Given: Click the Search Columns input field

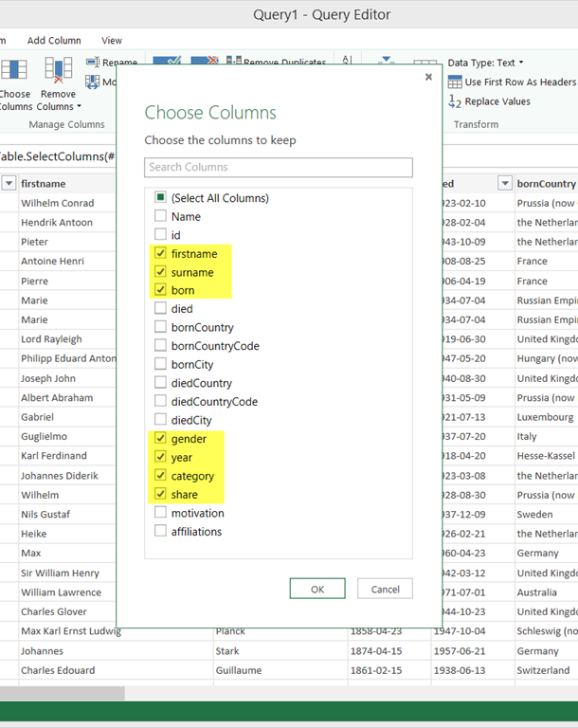Looking at the screenshot, I should coord(278,167).
